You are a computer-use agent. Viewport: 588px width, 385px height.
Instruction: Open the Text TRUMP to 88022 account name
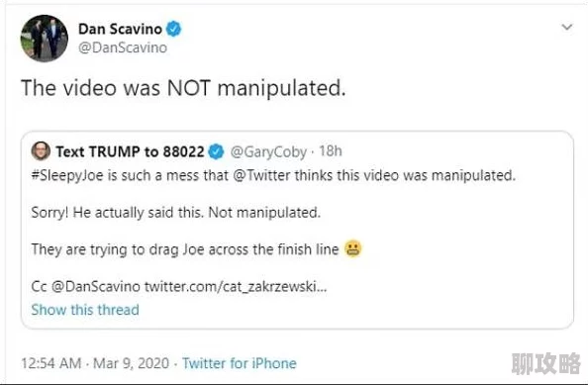130,151
